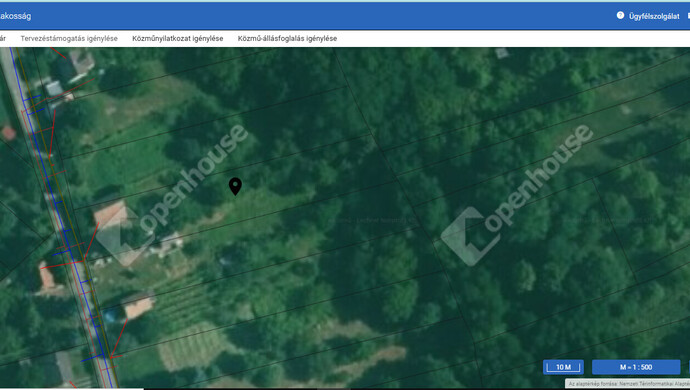Open Tervezéstámogatás igénylése menu item
This screenshot has height=390, width=690.
click(69, 38)
